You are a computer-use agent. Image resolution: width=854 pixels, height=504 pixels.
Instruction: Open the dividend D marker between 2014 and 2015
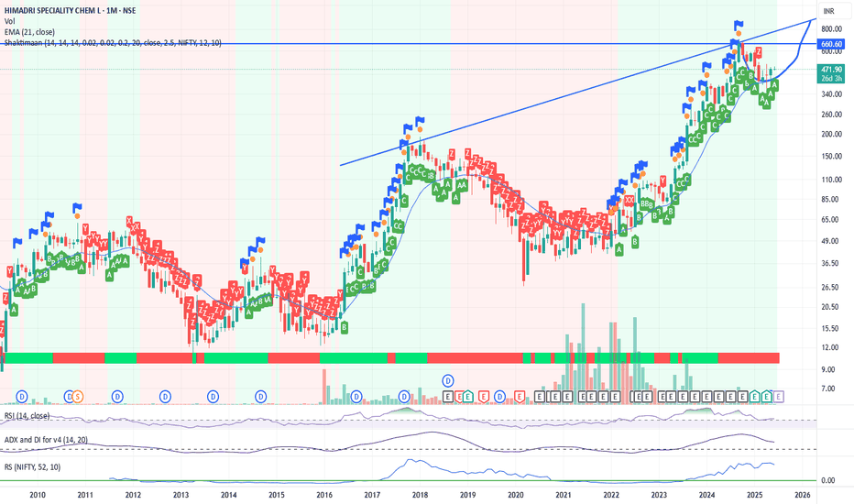coord(261,397)
